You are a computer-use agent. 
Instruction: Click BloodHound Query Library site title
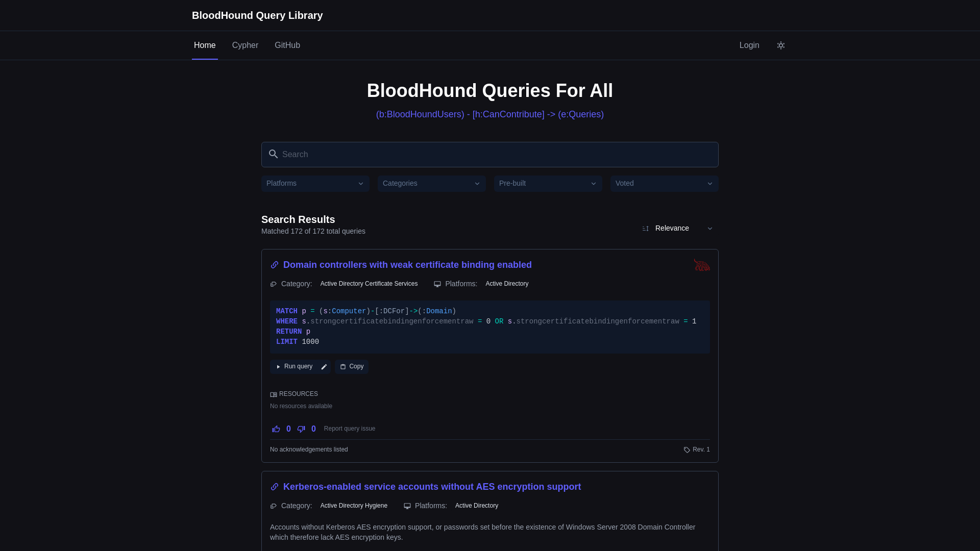(x=257, y=15)
